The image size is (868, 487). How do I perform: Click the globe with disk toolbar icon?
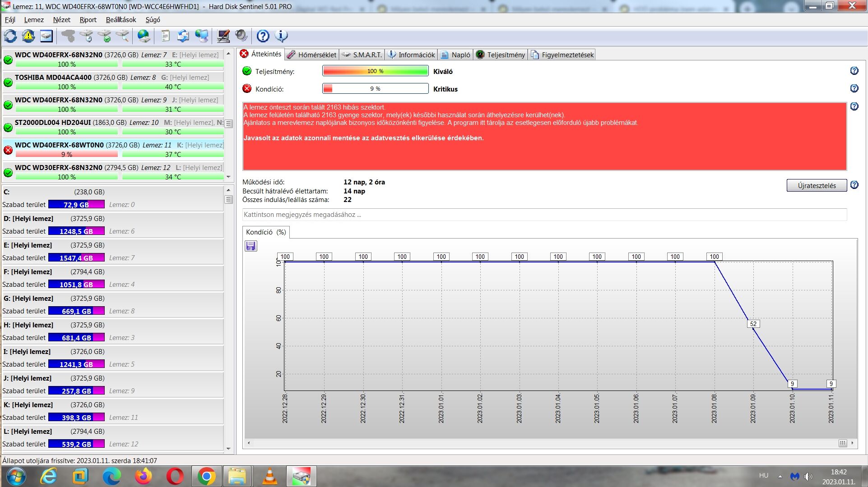(x=144, y=36)
